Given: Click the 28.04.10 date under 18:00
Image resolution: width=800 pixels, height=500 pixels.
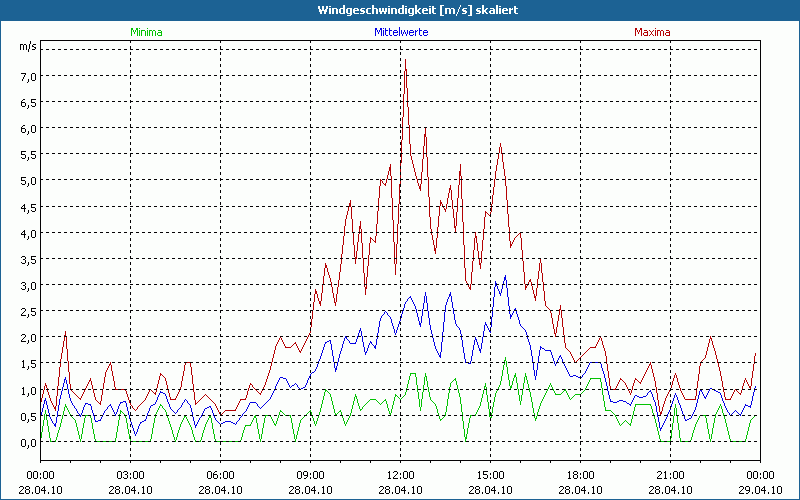Looking at the screenshot, I should 581,490.
